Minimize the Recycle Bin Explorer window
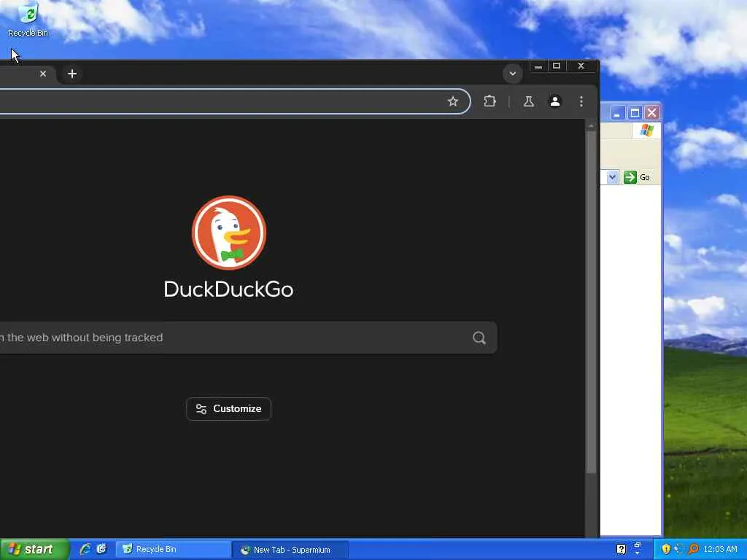 (617, 113)
